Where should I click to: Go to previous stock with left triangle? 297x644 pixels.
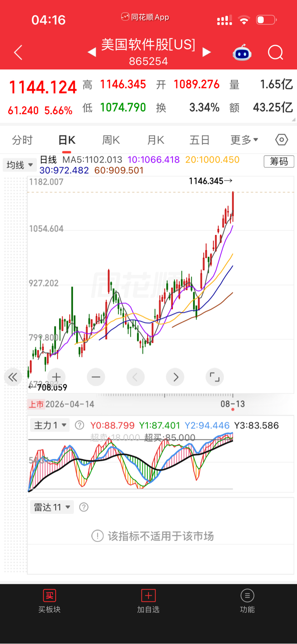point(92,52)
